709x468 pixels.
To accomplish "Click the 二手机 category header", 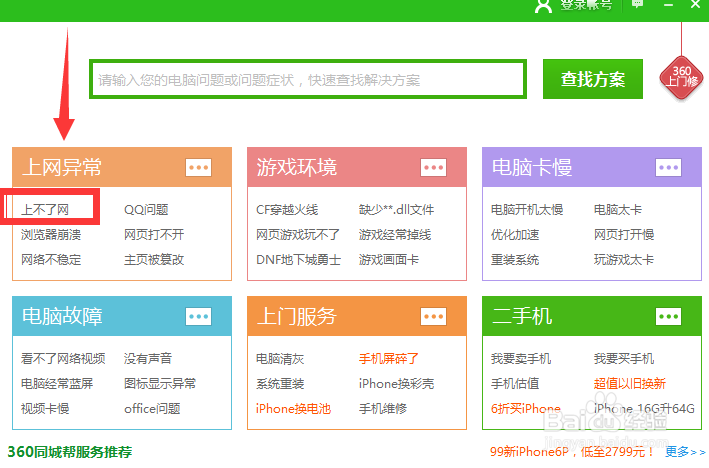I will (592, 316).
